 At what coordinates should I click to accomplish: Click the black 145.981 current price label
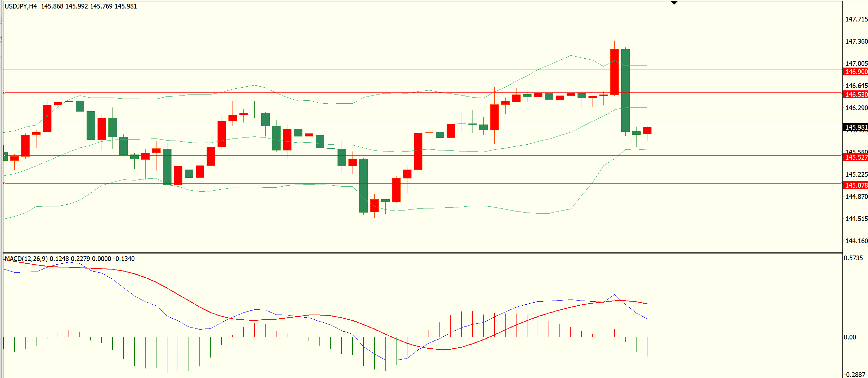[x=856, y=127]
